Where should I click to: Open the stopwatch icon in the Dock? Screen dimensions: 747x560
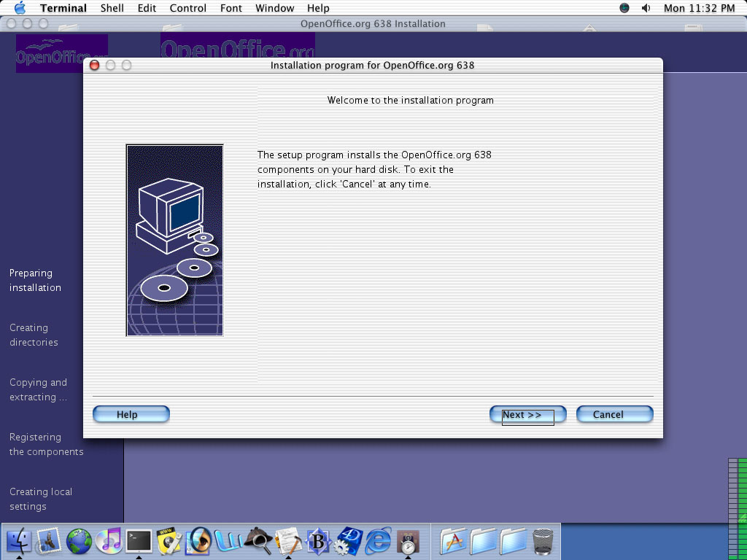click(409, 542)
